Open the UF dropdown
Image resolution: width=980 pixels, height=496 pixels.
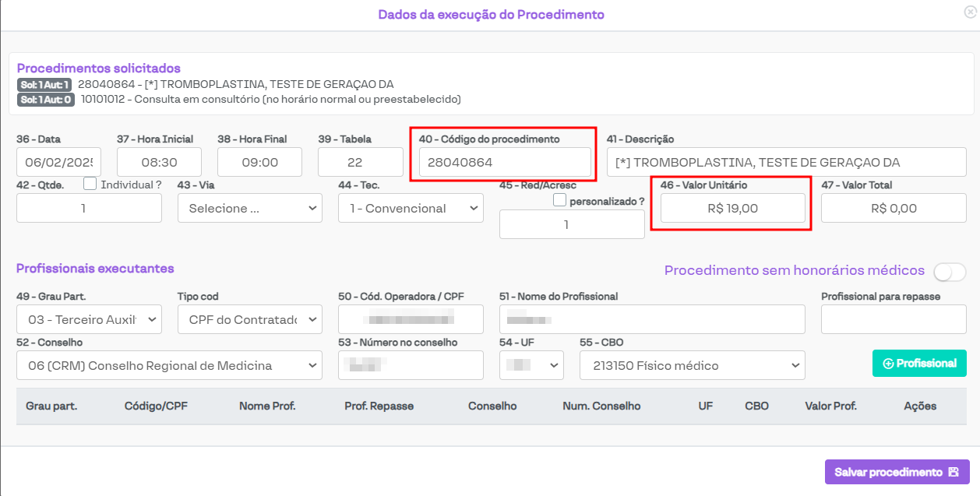(x=531, y=365)
